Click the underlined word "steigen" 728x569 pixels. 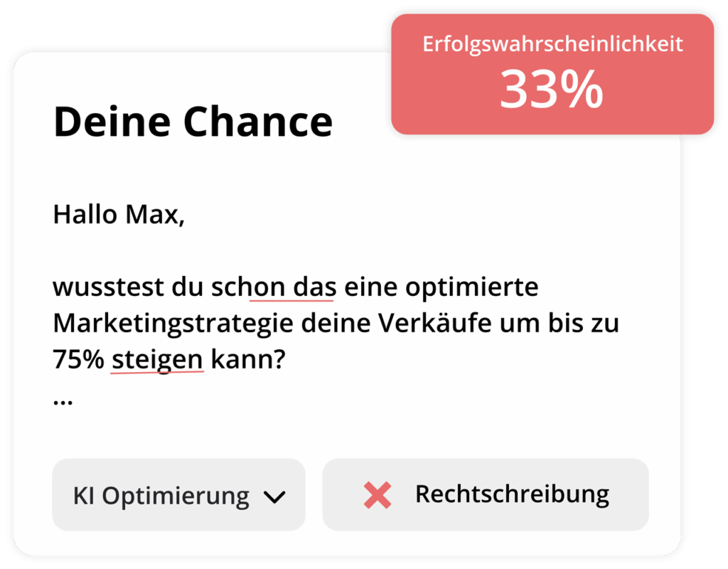tap(158, 360)
